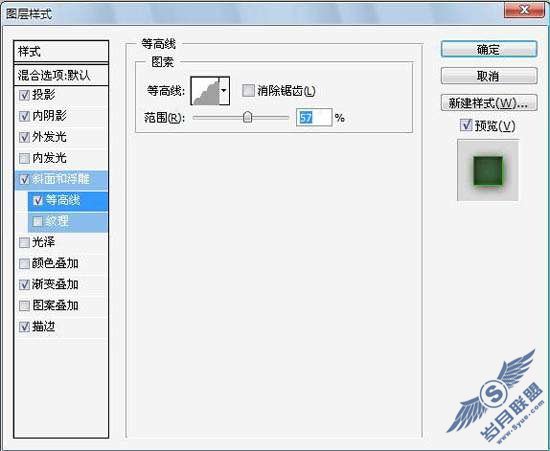Click the contour curve thumbnail
550x451 pixels.
coord(205,91)
